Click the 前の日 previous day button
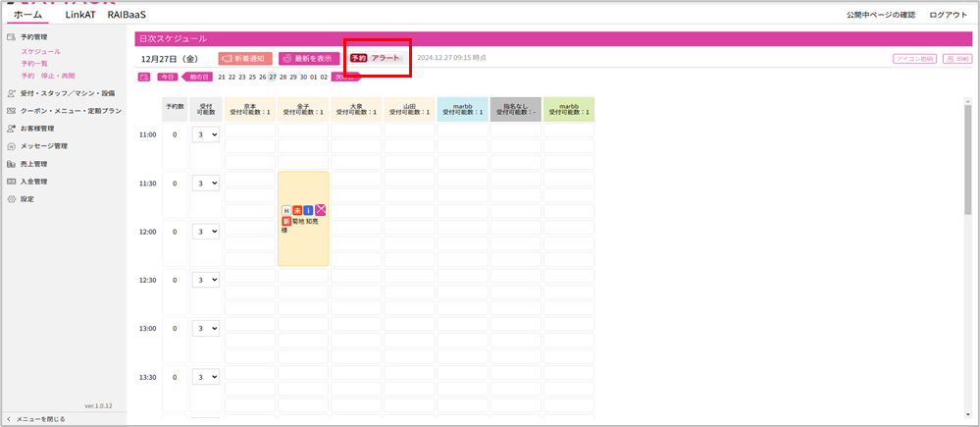This screenshot has height=427, width=980. pyautogui.click(x=199, y=77)
